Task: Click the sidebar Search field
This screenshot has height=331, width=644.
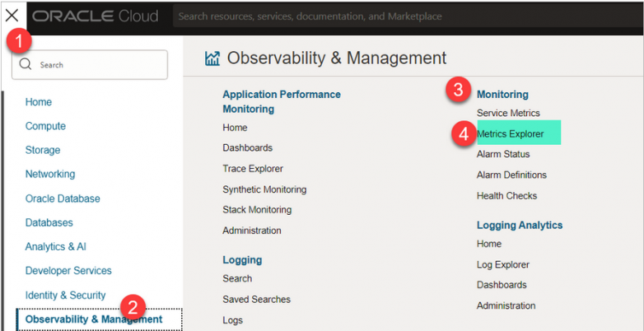Action: point(90,64)
